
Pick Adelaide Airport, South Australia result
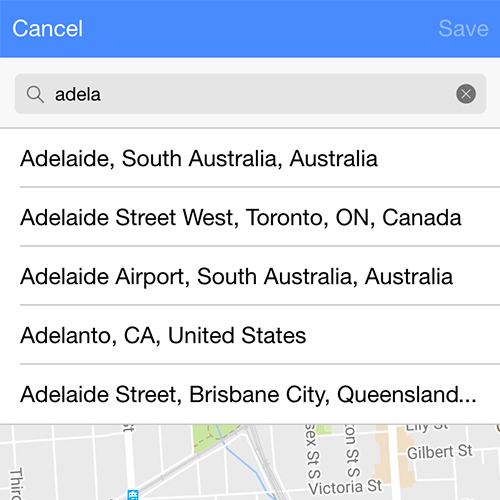tap(250, 276)
